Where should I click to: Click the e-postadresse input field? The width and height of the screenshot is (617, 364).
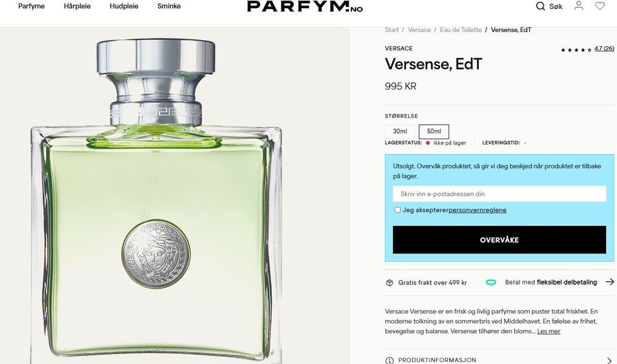pyautogui.click(x=499, y=194)
